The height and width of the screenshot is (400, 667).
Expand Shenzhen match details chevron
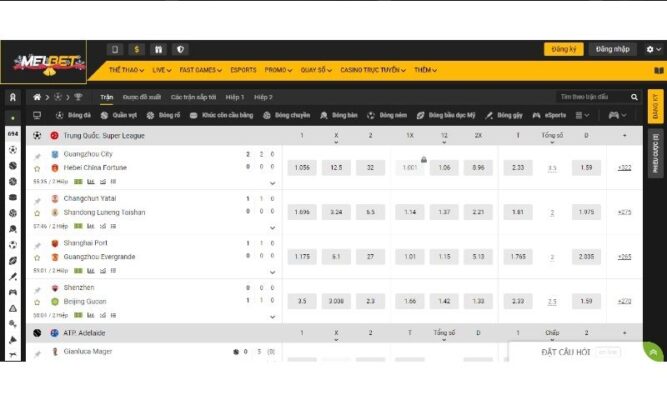272,317
